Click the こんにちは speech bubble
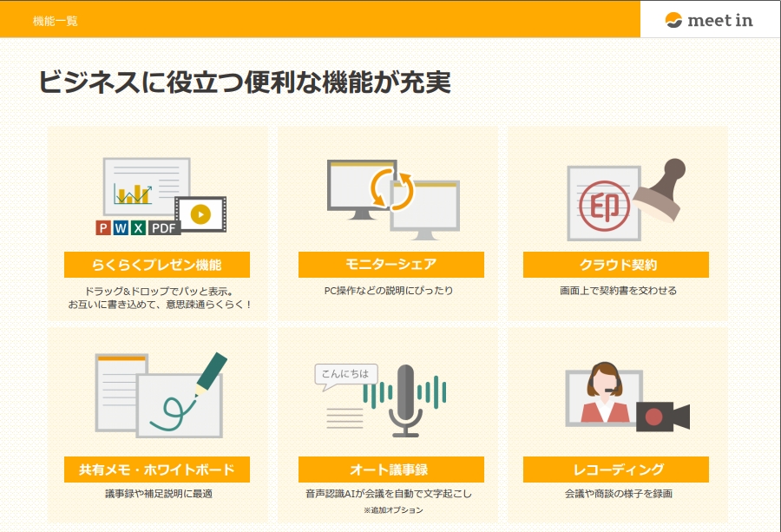 pos(345,377)
